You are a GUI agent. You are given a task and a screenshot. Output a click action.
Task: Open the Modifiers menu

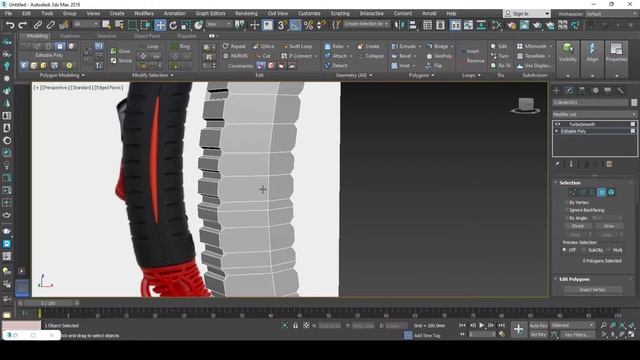click(144, 13)
